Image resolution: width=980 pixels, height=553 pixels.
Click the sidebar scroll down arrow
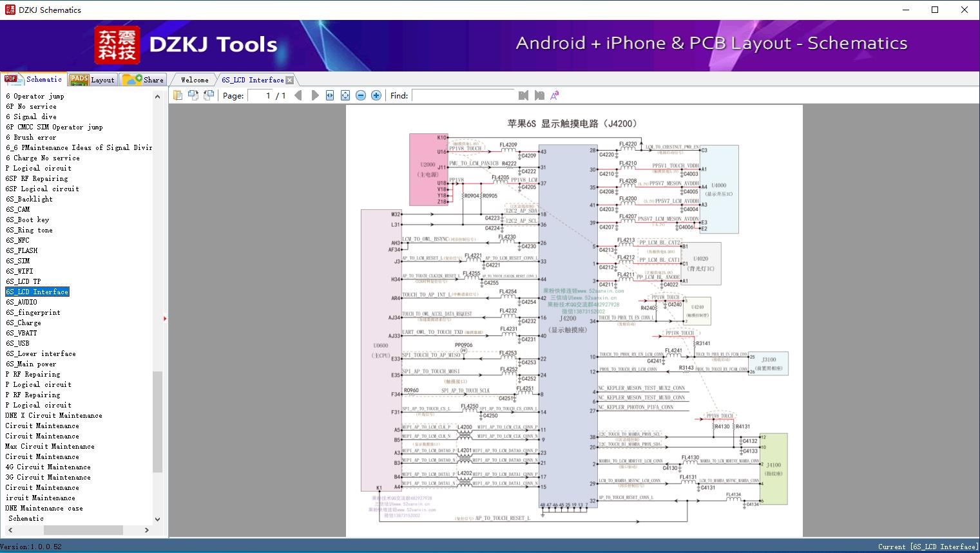tap(158, 519)
